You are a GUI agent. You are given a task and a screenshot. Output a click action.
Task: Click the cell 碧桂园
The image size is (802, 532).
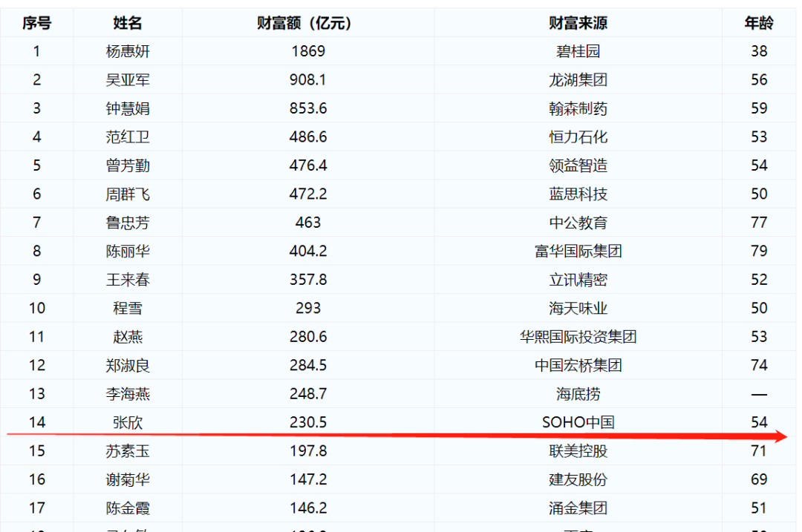click(x=578, y=51)
